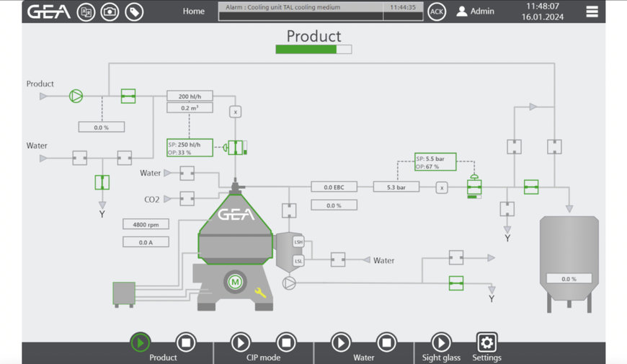Open the yellow wrench maintenance icon
The height and width of the screenshot is (364, 627).
(260, 293)
